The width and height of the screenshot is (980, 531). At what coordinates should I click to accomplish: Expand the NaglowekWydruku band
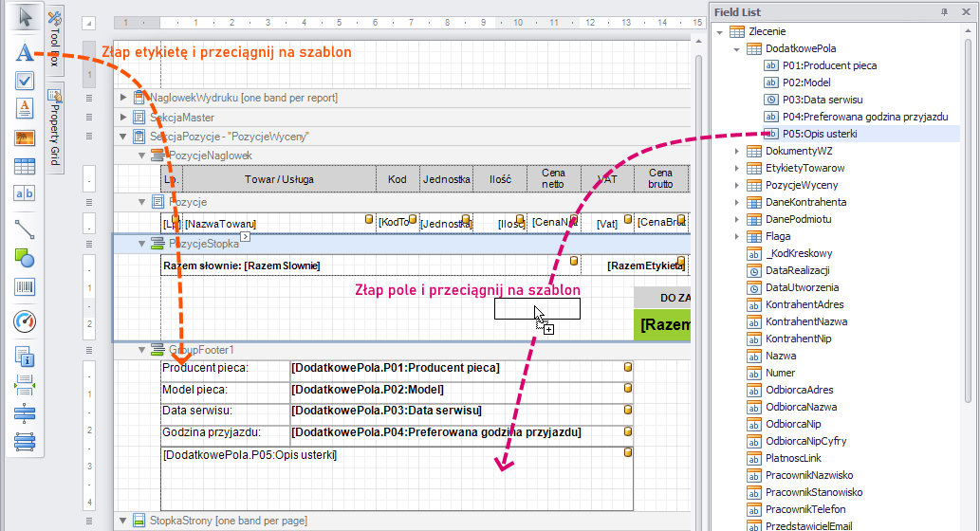coord(123,98)
